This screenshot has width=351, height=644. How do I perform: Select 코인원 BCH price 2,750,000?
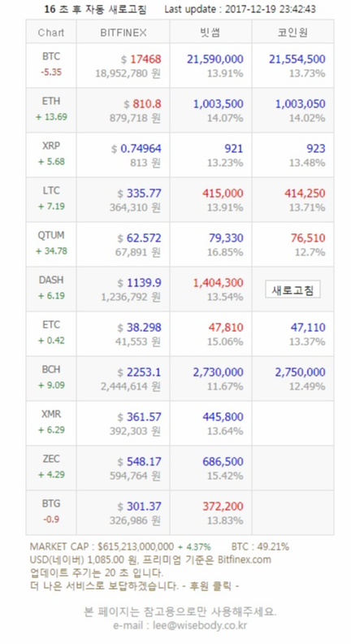click(x=300, y=372)
